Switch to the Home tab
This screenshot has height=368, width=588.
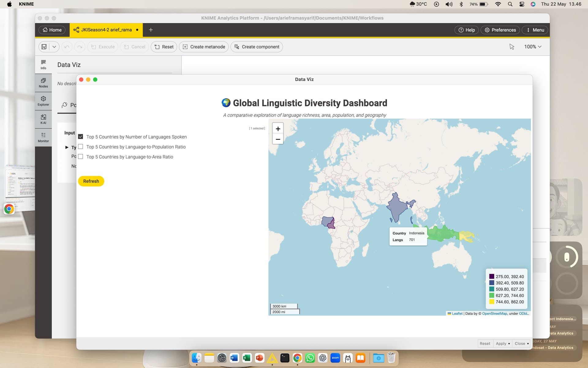tap(52, 30)
